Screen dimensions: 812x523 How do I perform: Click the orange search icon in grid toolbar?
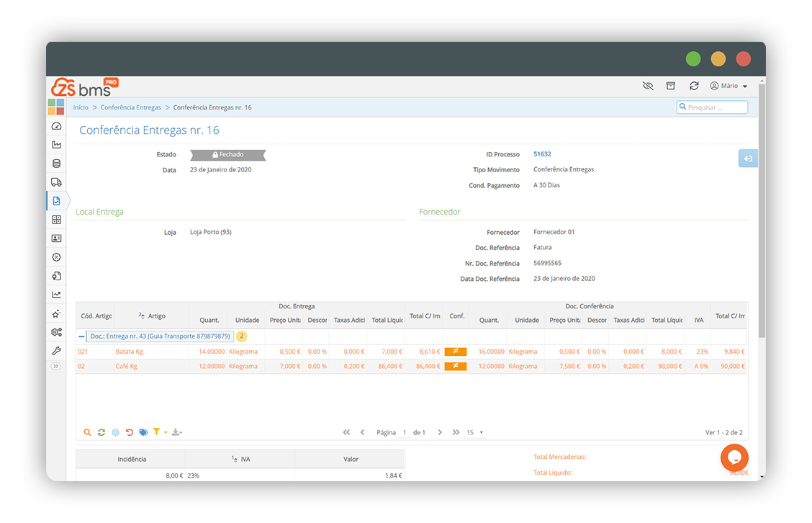pos(87,432)
